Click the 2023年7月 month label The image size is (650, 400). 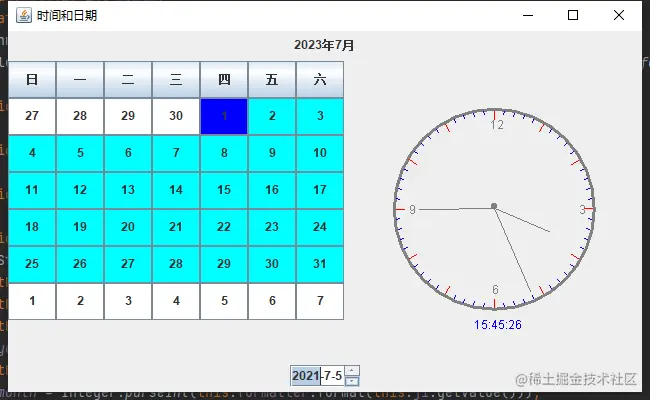324,45
